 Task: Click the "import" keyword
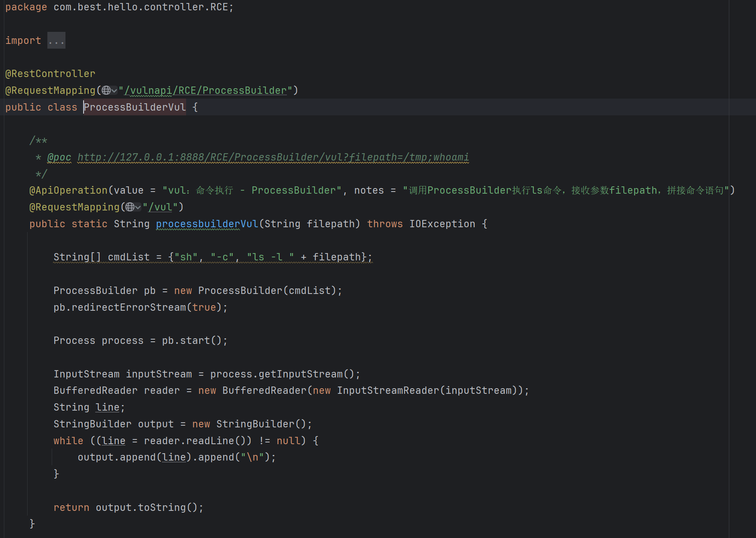[23, 40]
